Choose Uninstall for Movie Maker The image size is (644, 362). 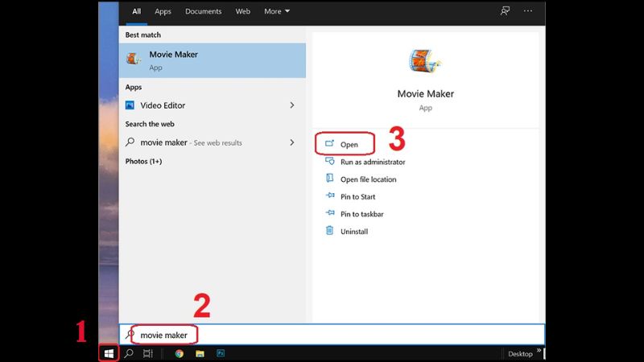coord(354,232)
